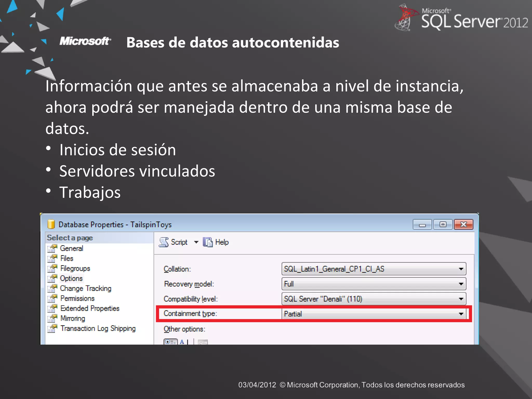Image resolution: width=532 pixels, height=399 pixels.
Task: Minimize the Database Properties window
Action: pos(422,224)
